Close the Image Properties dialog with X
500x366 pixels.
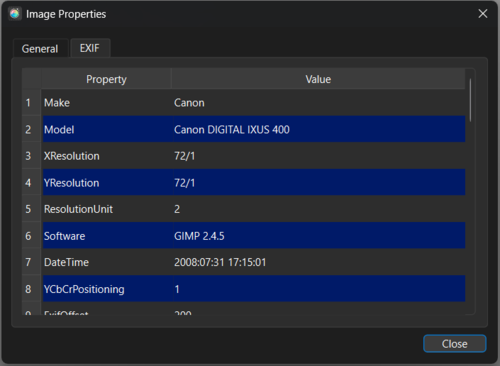tap(483, 14)
